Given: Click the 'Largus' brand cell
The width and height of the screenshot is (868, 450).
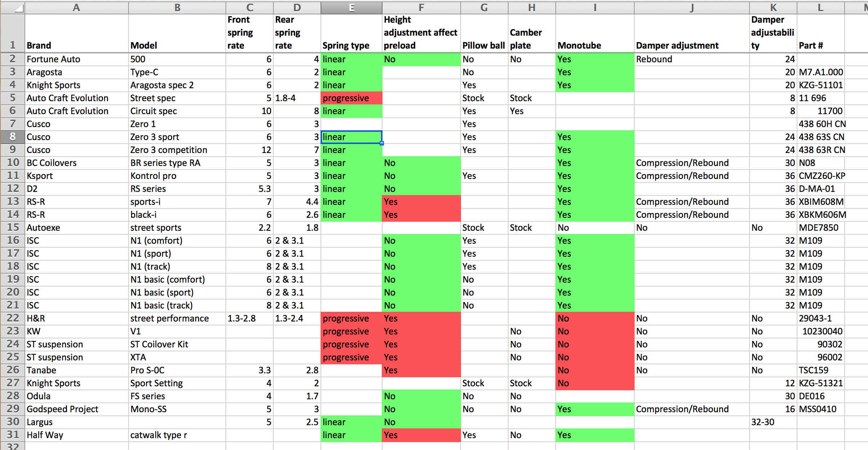Looking at the screenshot, I should click(x=76, y=422).
